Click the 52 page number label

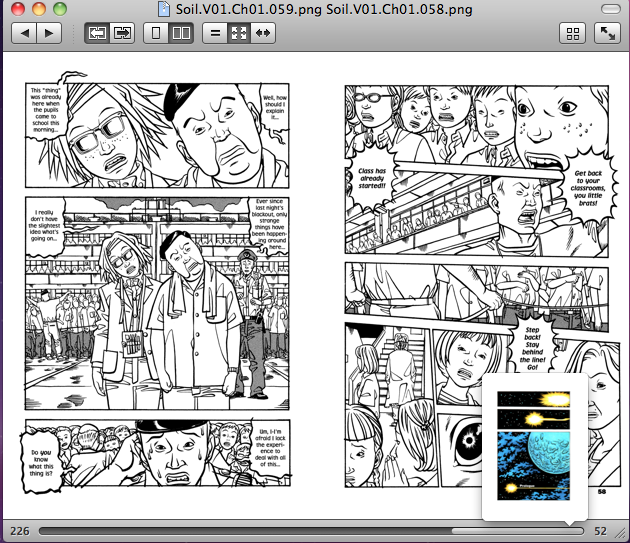coord(601,531)
